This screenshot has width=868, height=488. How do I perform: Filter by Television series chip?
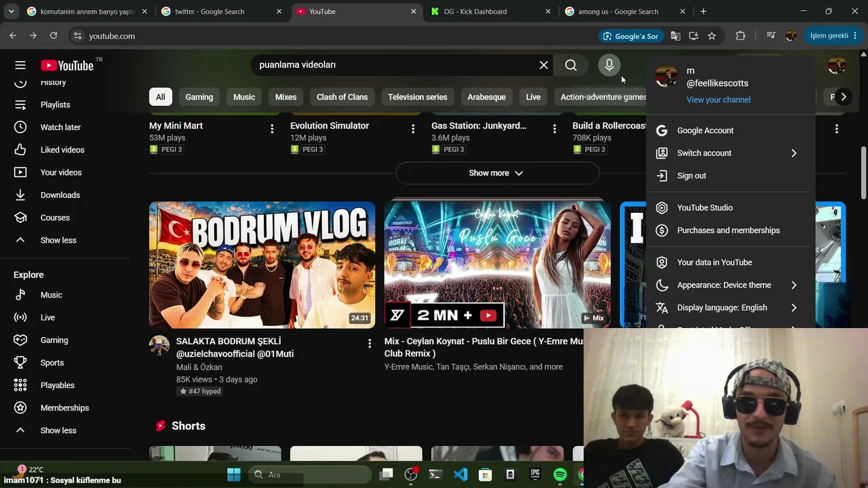tap(418, 97)
